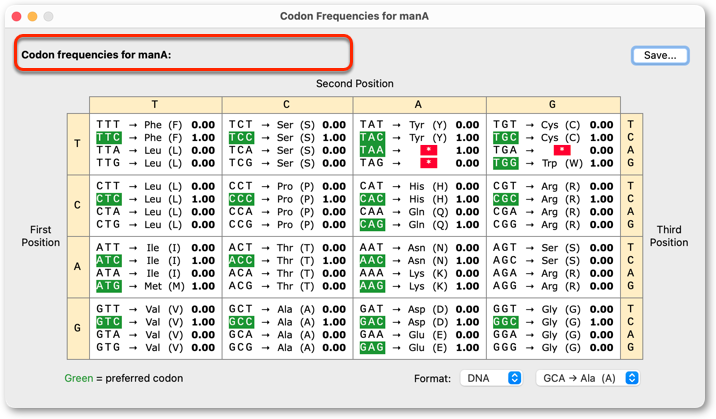The height and width of the screenshot is (419, 716).
Task: Click the 'Third Position' label
Action: pyautogui.click(x=669, y=236)
